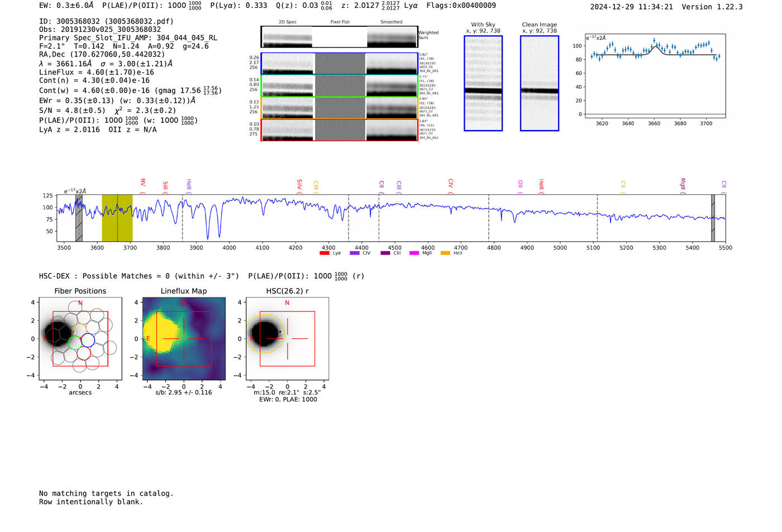Select the 's/b: 2.95 +/- 0.116' caption

pyautogui.click(x=184, y=392)
